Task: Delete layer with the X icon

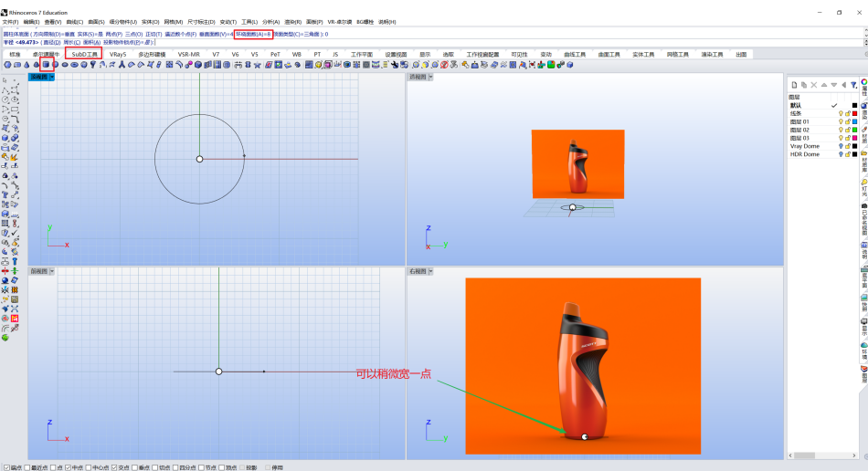Action: [814, 85]
